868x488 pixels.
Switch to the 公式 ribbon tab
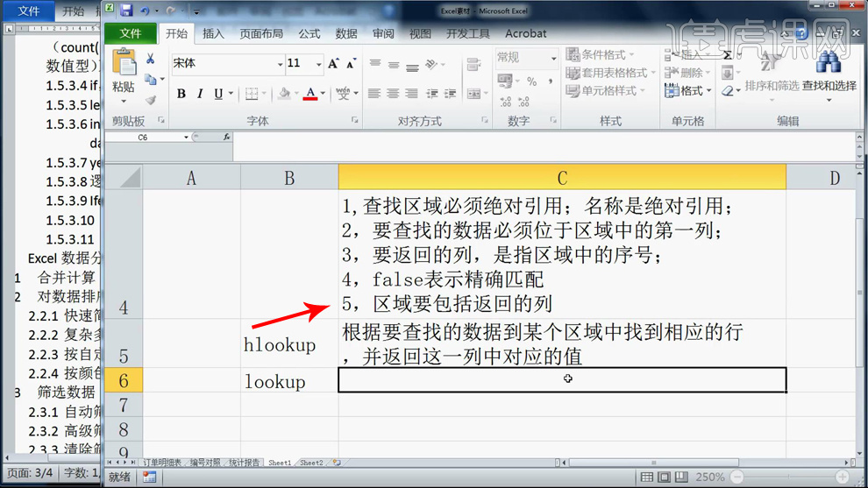click(309, 34)
